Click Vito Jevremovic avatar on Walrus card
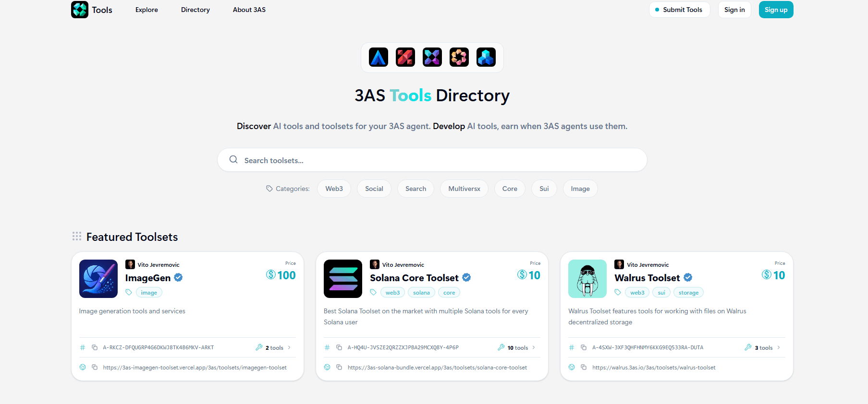This screenshot has width=868, height=404. [619, 264]
